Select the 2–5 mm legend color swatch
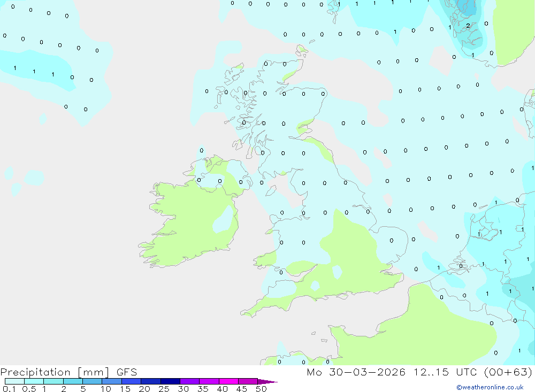This screenshot has width=535, height=392. pyautogui.click(x=73, y=381)
